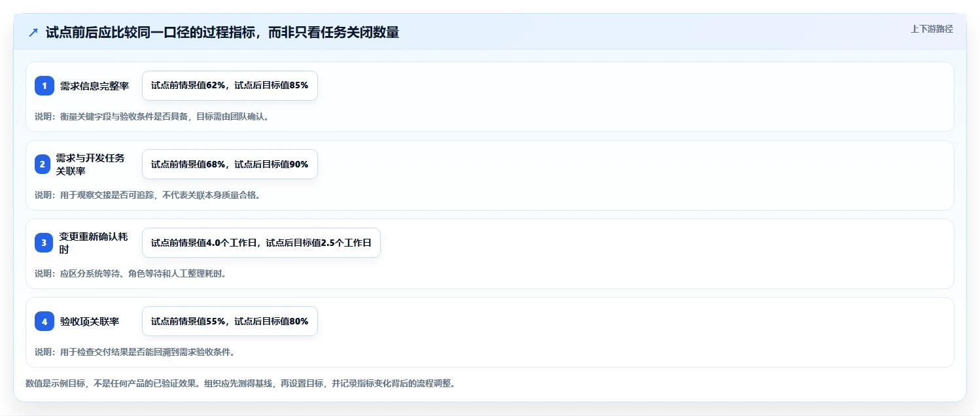Click the 试点前情景值55%,试点后目标值80% pill
This screenshot has width=980, height=416.
pyautogui.click(x=230, y=321)
